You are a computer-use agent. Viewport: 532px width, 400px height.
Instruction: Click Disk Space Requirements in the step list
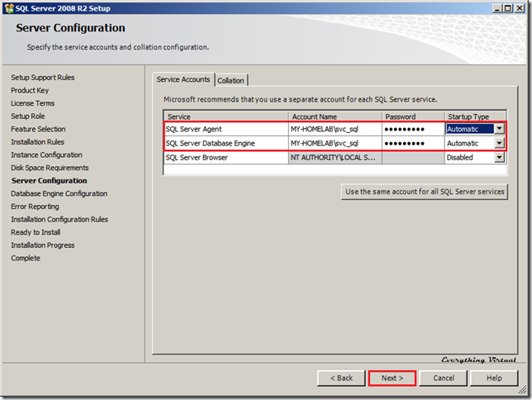click(x=50, y=168)
